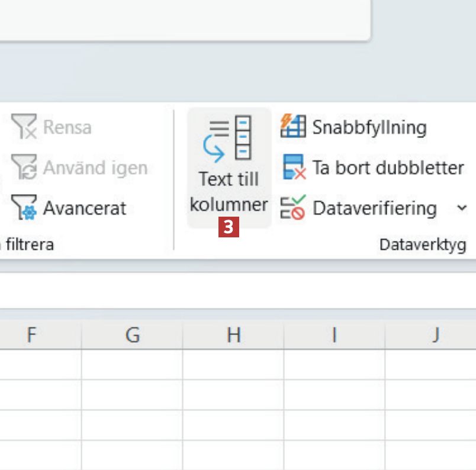Expand the Dataverifiering dropdown arrow
Image resolution: width=476 pixels, height=470 pixels.
pyautogui.click(x=462, y=208)
